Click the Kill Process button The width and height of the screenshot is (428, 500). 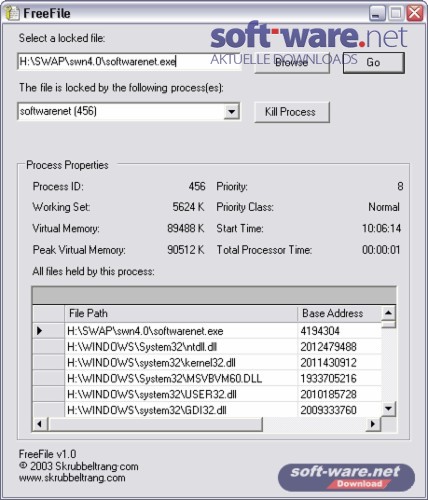pyautogui.click(x=292, y=112)
